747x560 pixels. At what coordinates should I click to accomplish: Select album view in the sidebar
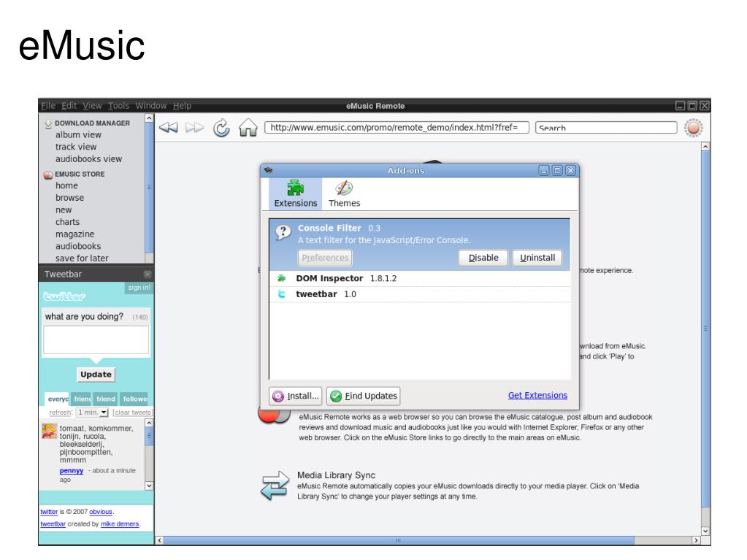(78, 135)
